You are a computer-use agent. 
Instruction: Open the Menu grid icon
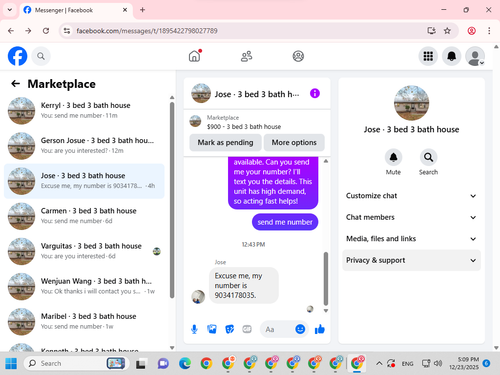click(x=428, y=56)
